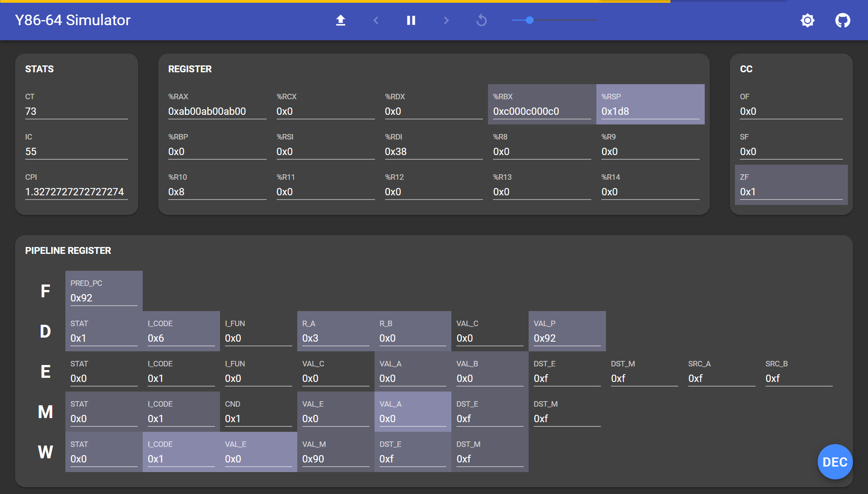Select %R10 value 0x8
The width and height of the screenshot is (868, 494).
tap(217, 192)
